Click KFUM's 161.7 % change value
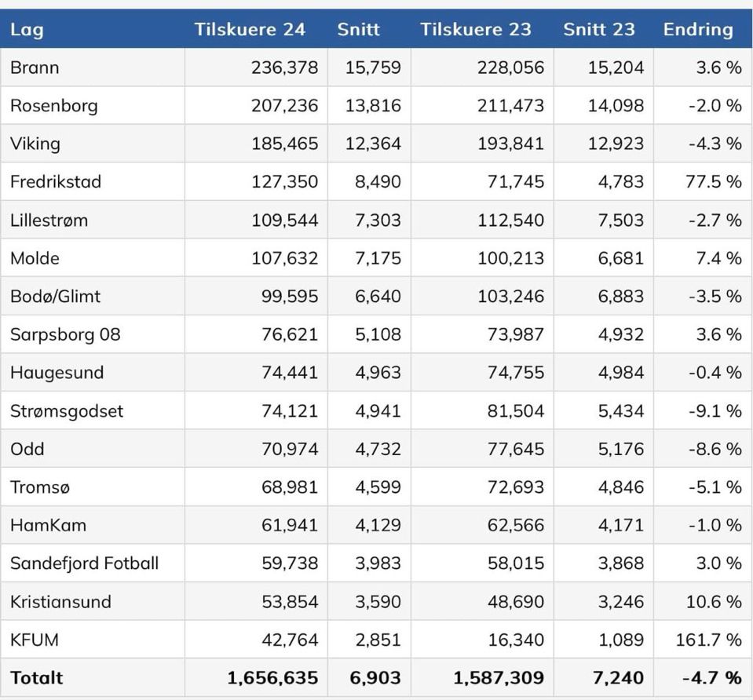This screenshot has height=700, width=753. 708,640
